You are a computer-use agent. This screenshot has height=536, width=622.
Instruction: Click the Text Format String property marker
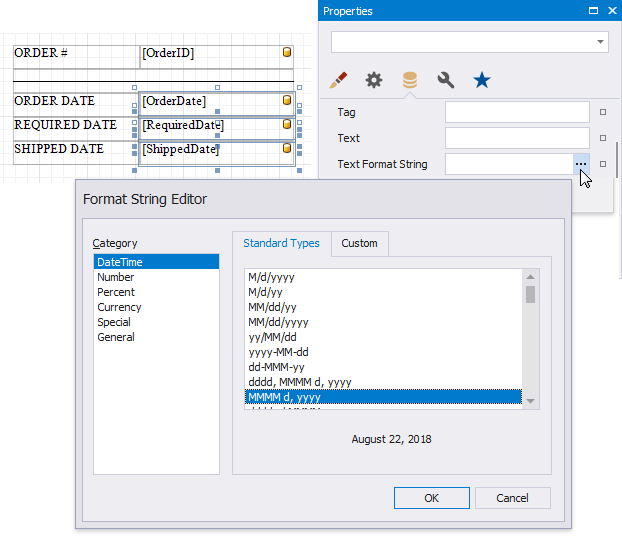603,164
